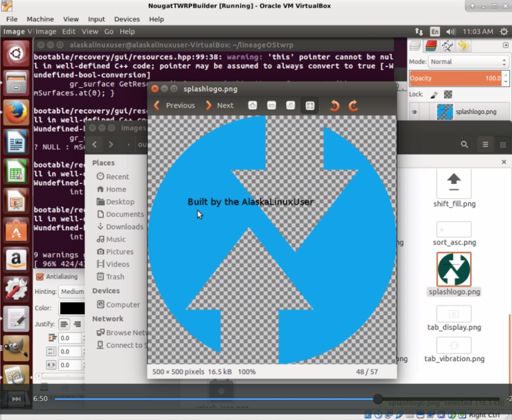Go to Previous image in viewer
This screenshot has width=512, height=420.
click(x=175, y=105)
